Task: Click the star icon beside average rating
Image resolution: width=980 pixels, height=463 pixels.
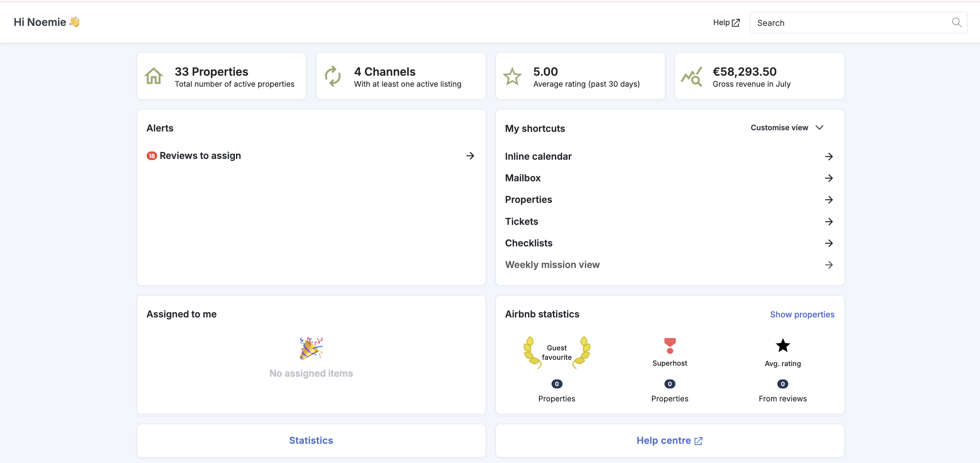Action: coord(512,76)
